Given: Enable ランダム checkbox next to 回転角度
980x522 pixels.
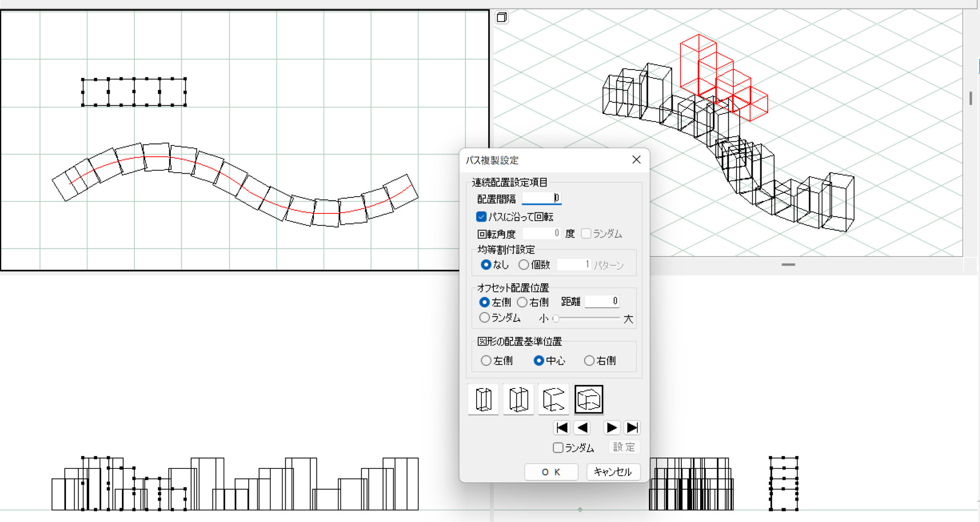Looking at the screenshot, I should (x=586, y=233).
